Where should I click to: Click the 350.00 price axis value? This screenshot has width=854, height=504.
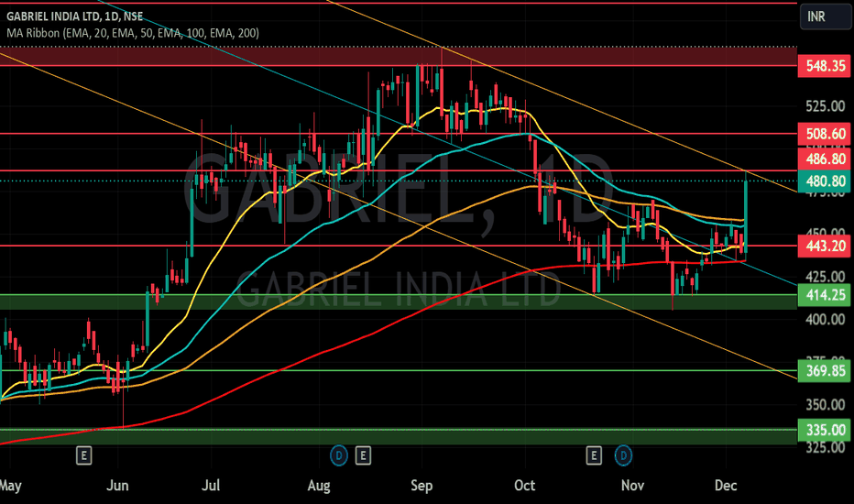tap(825, 404)
